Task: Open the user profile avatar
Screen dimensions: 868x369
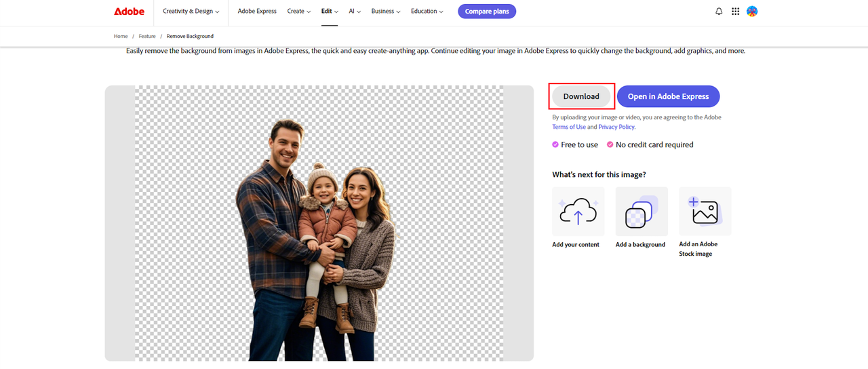Action: (x=752, y=12)
